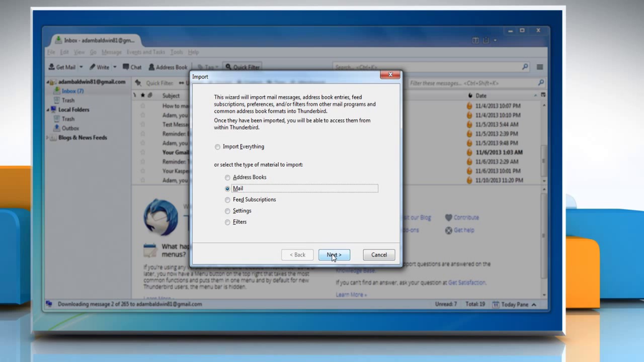This screenshot has width=644, height=362.
Task: Click Next in the Import wizard
Action: tap(334, 255)
